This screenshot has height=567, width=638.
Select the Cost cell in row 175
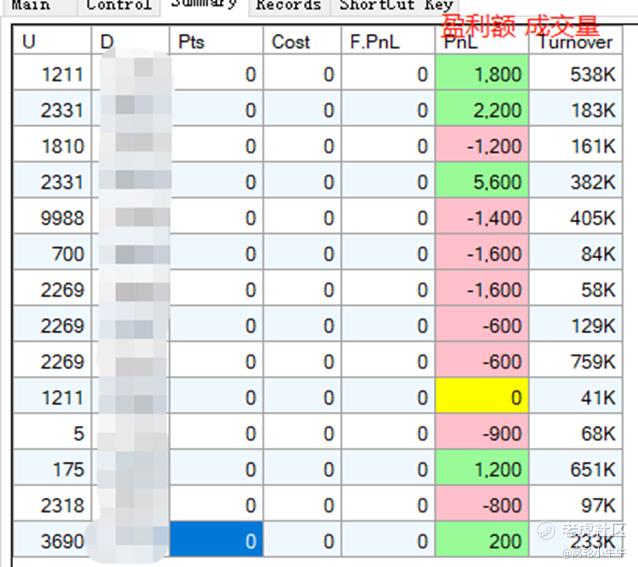point(302,467)
